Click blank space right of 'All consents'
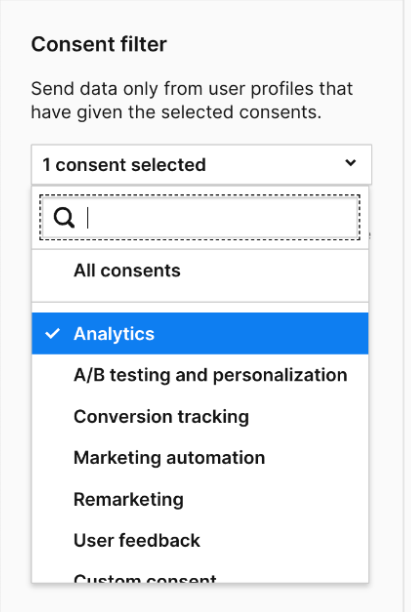 273,270
